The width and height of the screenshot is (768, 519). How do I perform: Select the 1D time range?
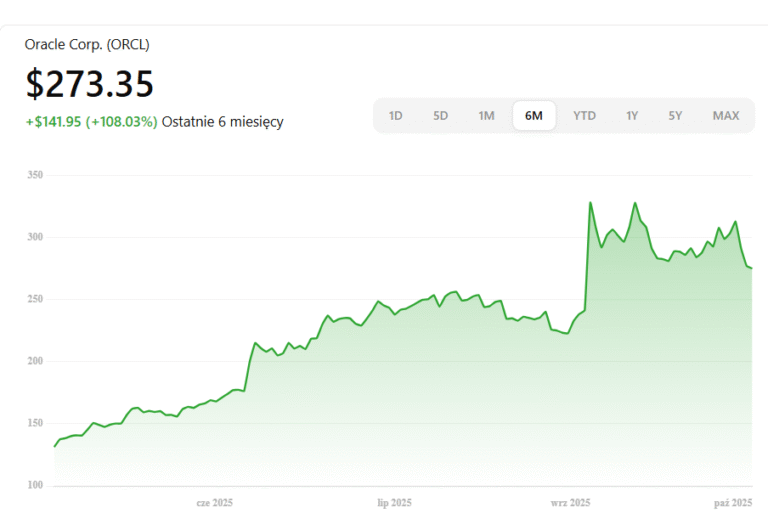point(395,116)
